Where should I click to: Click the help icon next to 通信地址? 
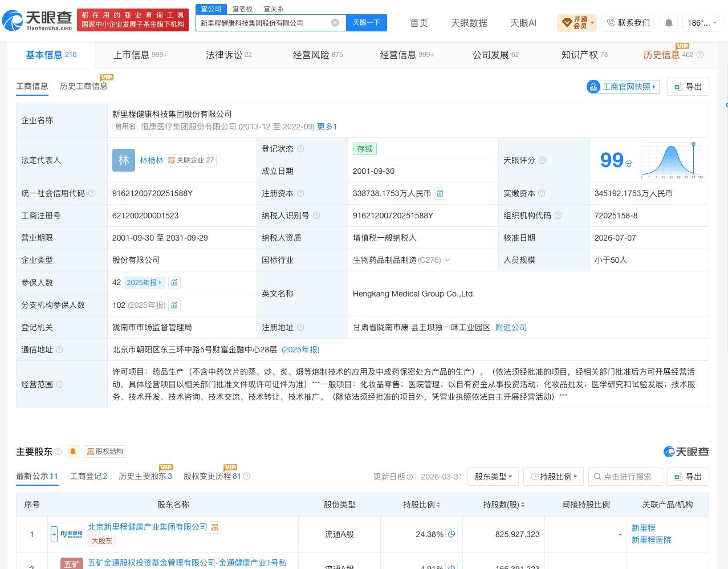[59, 349]
